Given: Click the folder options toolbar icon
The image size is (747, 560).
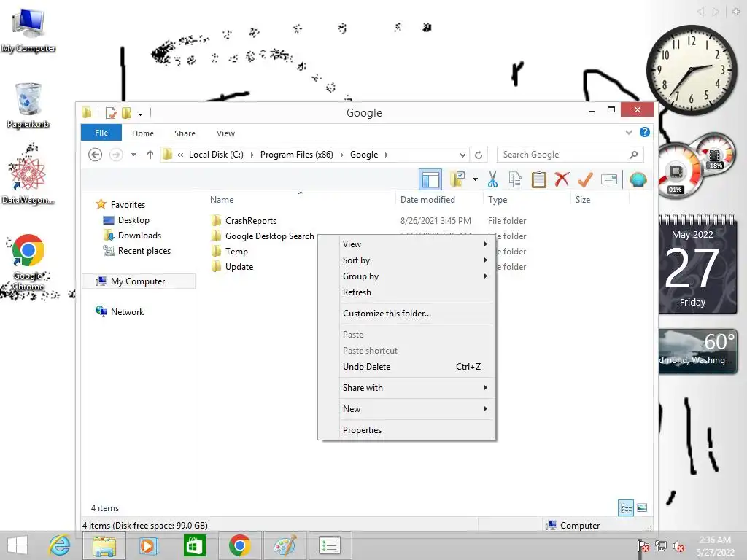Looking at the screenshot, I should [457, 179].
